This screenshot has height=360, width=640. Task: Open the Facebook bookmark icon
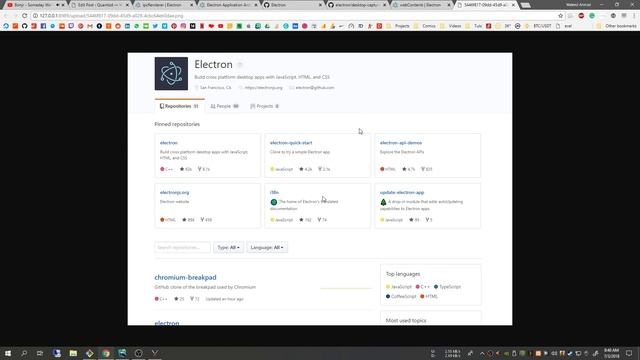tap(43, 26)
